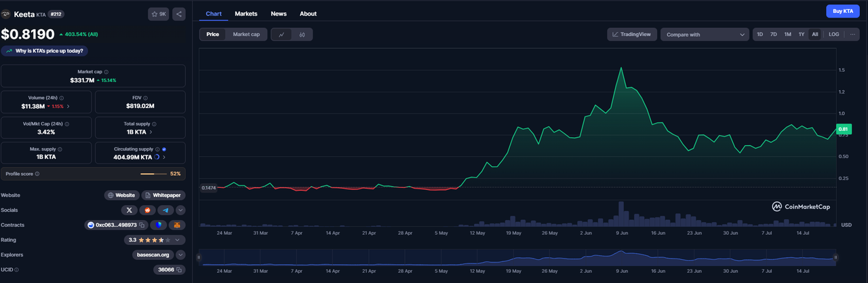The image size is (868, 283).
Task: Expand more Socials dropdown
Action: (x=180, y=210)
